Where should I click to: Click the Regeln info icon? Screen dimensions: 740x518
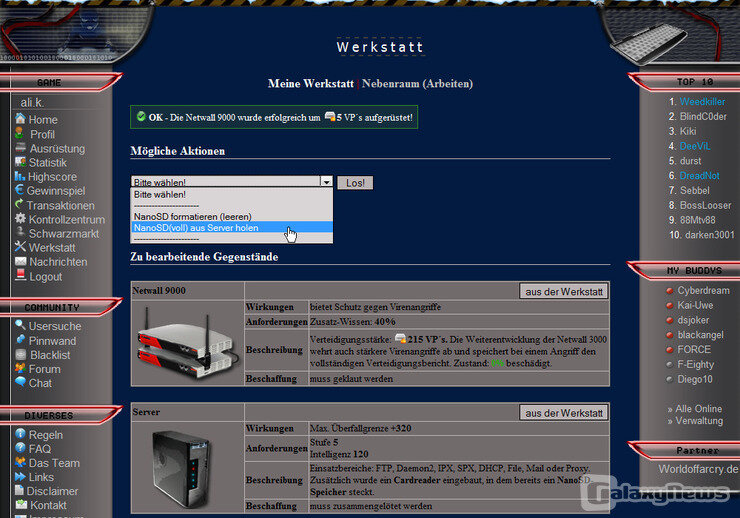[x=20, y=433]
